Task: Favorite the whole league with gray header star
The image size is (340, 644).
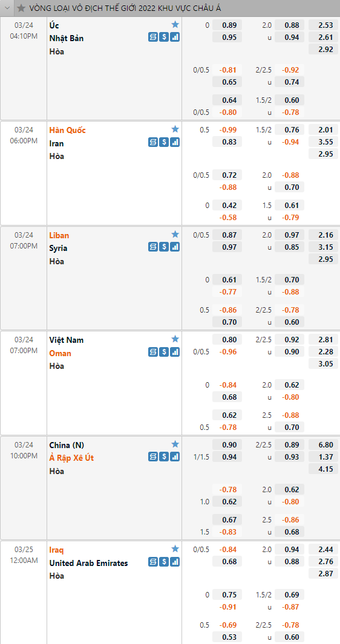Action: [21, 8]
